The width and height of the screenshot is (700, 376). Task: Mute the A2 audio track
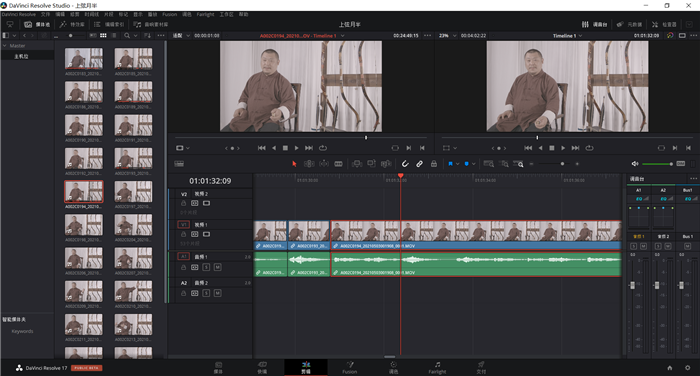tap(217, 293)
